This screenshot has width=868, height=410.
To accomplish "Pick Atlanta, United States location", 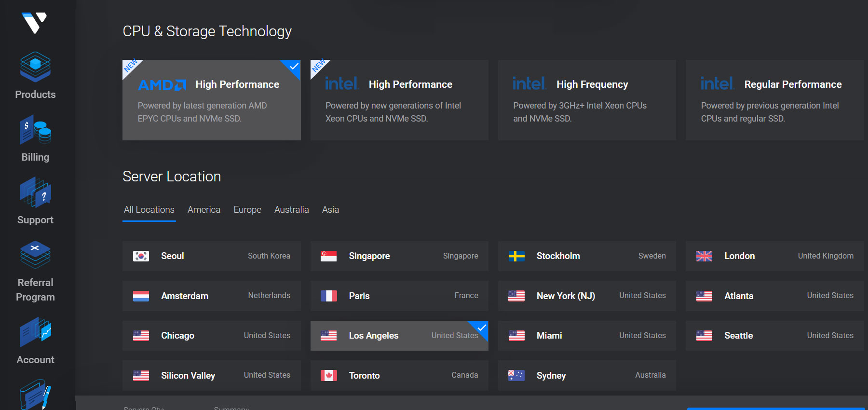I will click(775, 296).
